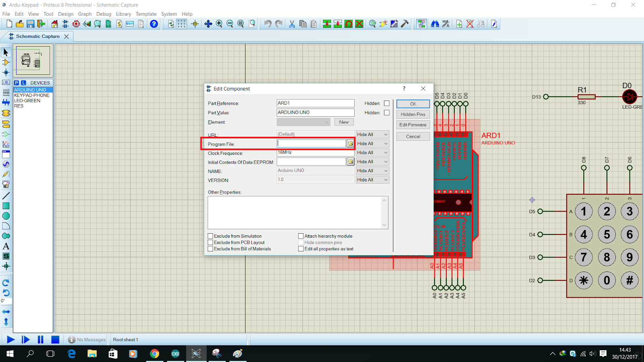The image size is (644, 362).
Task: Open a project with folder icon
Action: (x=20, y=24)
